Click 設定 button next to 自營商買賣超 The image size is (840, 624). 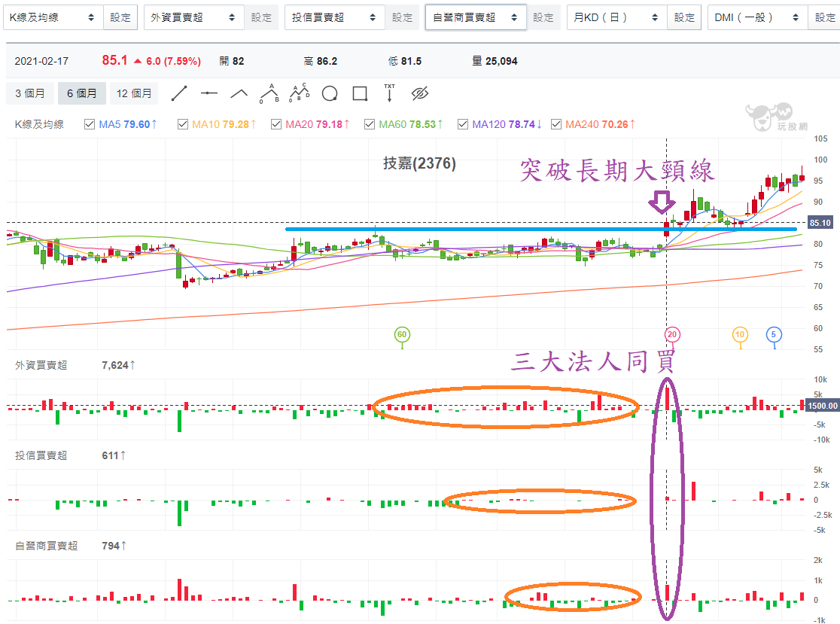click(543, 17)
